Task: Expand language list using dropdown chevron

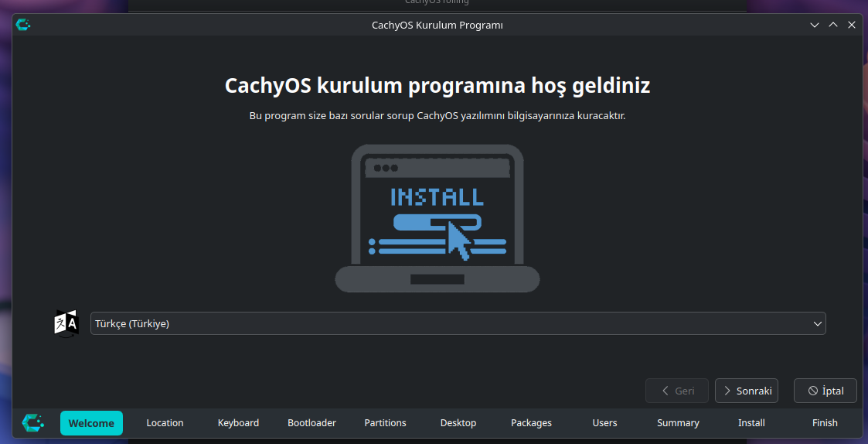Action: [x=817, y=323]
